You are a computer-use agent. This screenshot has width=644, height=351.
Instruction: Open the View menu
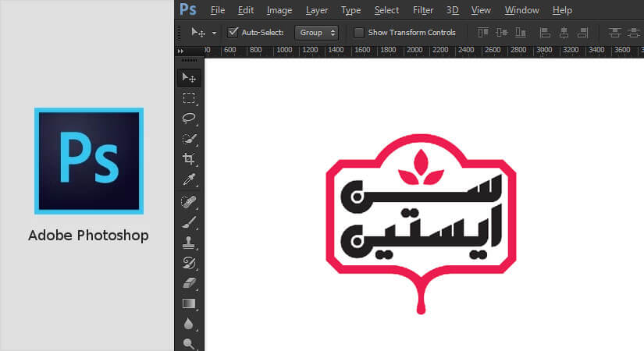(481, 10)
